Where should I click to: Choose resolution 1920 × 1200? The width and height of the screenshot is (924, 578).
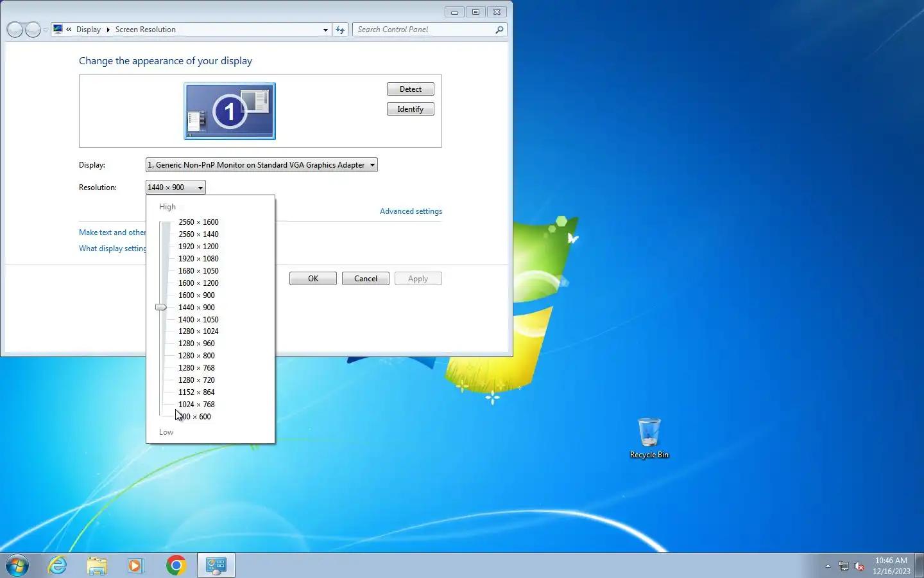click(198, 247)
